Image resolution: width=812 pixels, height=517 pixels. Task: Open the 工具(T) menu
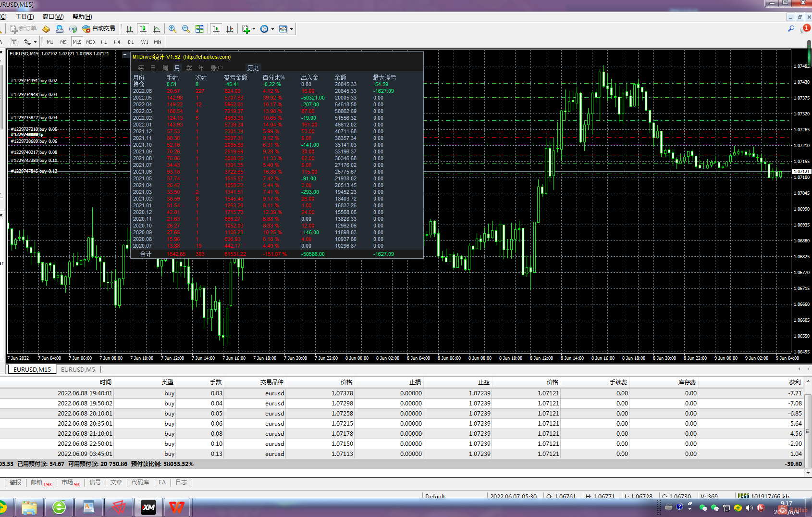tap(25, 17)
